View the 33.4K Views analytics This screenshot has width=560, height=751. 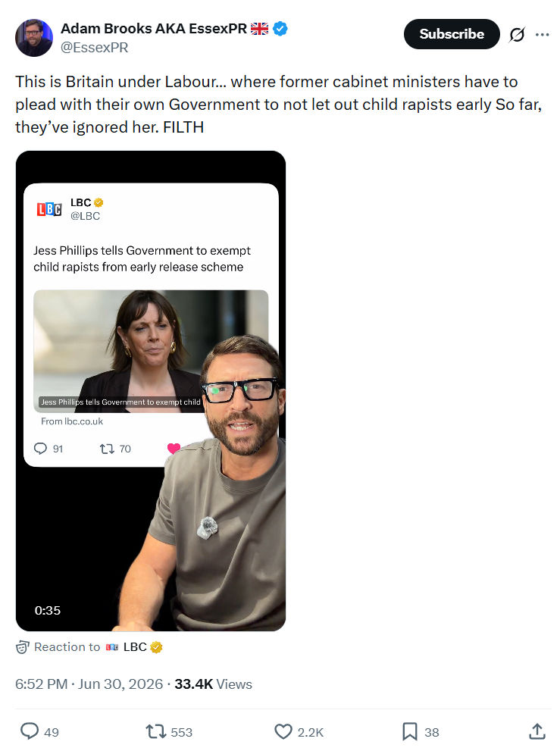[x=213, y=684]
